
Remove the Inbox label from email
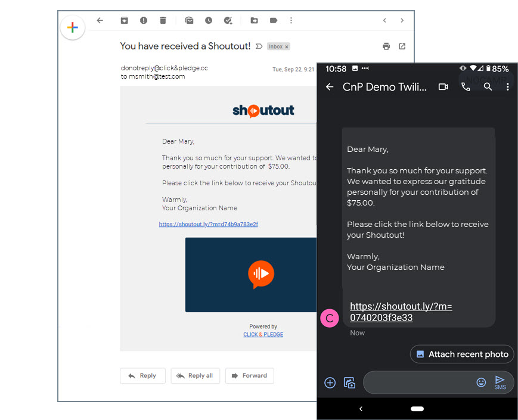[287, 47]
